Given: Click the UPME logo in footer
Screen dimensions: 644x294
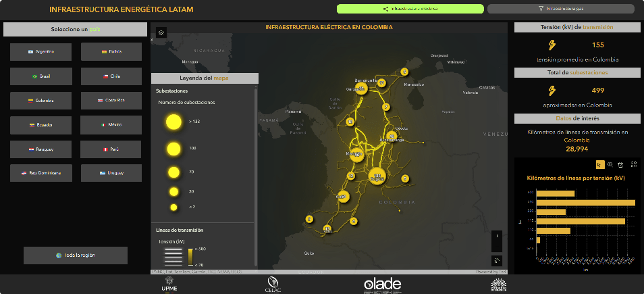Looking at the screenshot, I should [x=169, y=285].
